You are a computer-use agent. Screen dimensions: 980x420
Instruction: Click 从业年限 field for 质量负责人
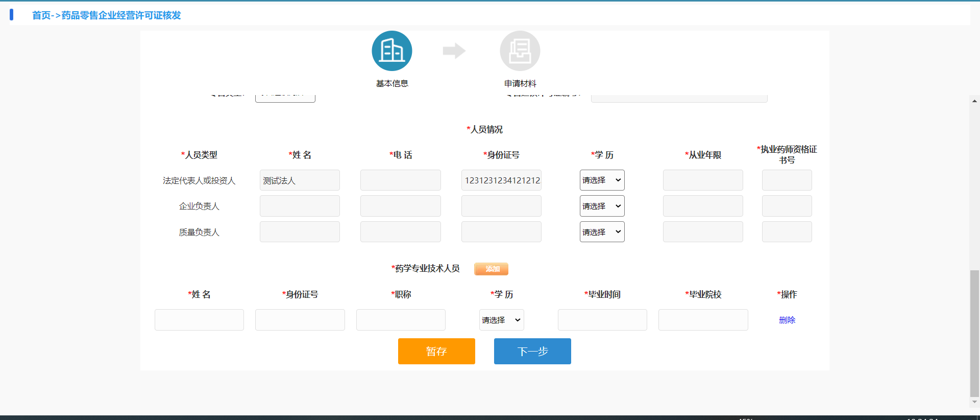[x=702, y=232]
